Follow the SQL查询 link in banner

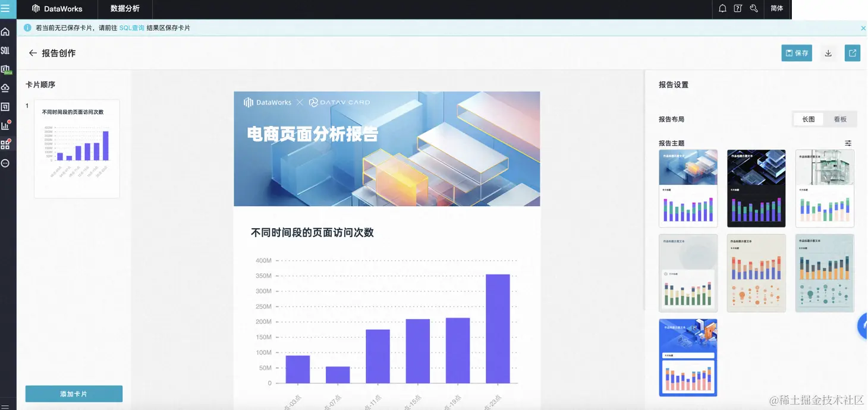pos(132,28)
